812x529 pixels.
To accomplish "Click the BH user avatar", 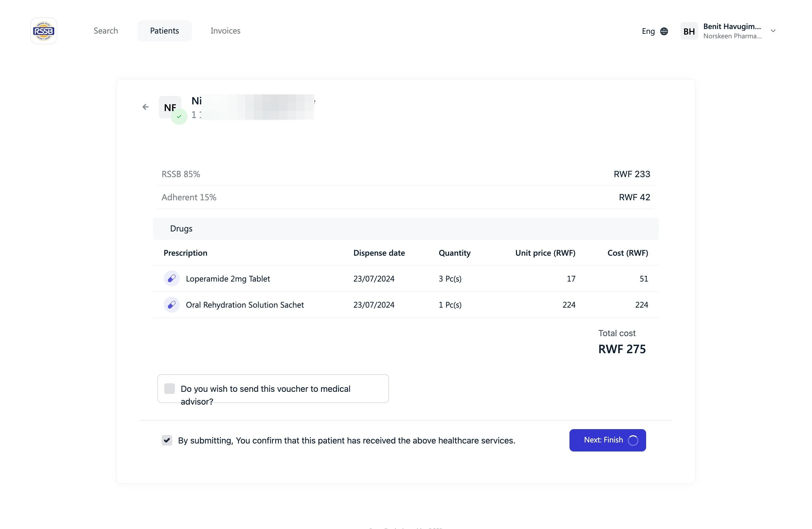I will pyautogui.click(x=689, y=31).
